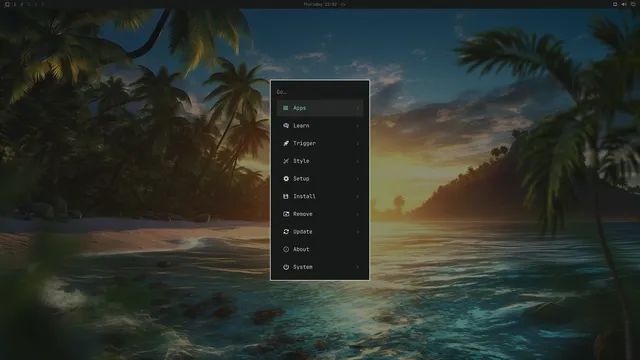
Task: Click the Remove icon in the menu
Action: (x=286, y=214)
